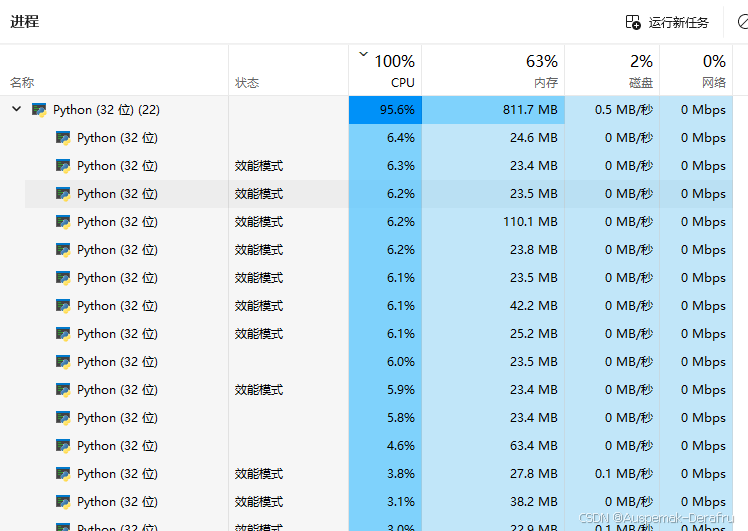Screen dimensions: 748x531
Task: Click the 3.8% CPU cell
Action: (x=385, y=474)
